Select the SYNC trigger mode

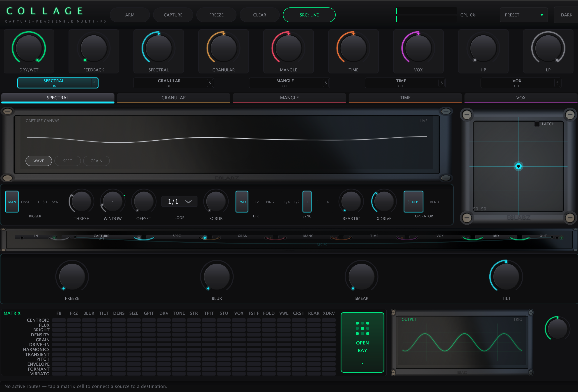[56, 202]
